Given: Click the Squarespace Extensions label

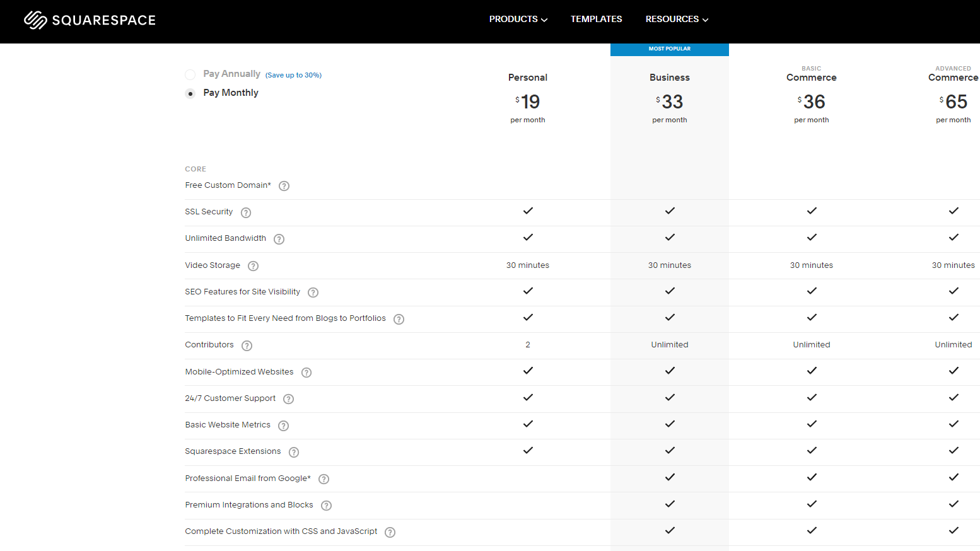Looking at the screenshot, I should click(233, 451).
